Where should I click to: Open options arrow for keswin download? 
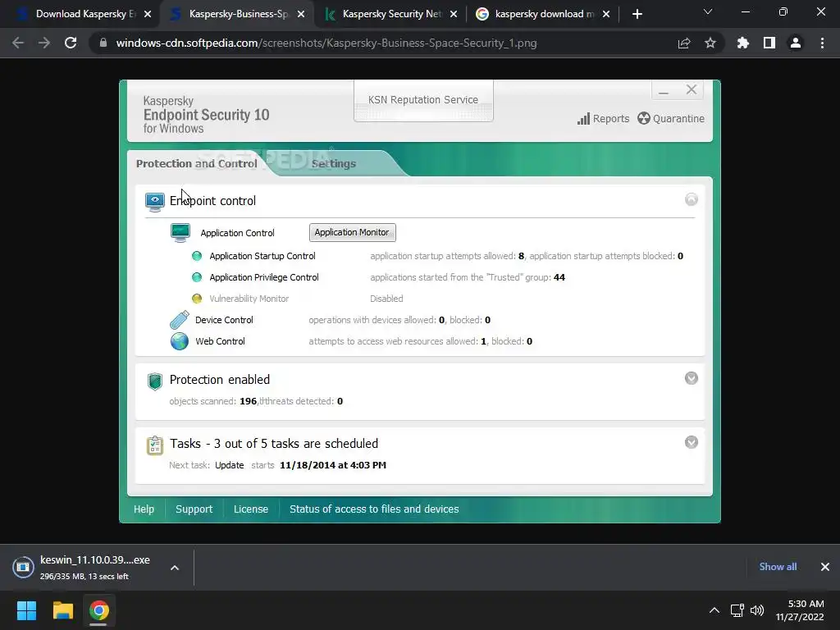[175, 568]
